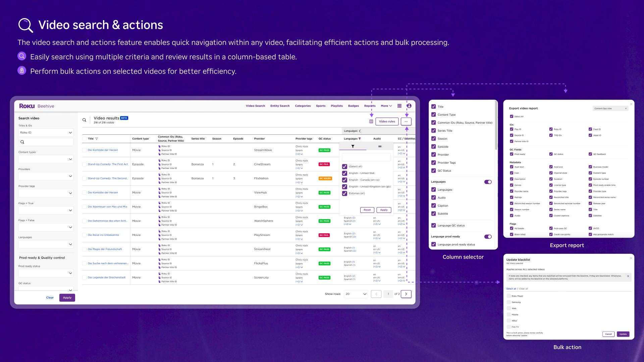Open the More menu in the navbar
The height and width of the screenshot is (362, 644).
[x=386, y=106]
